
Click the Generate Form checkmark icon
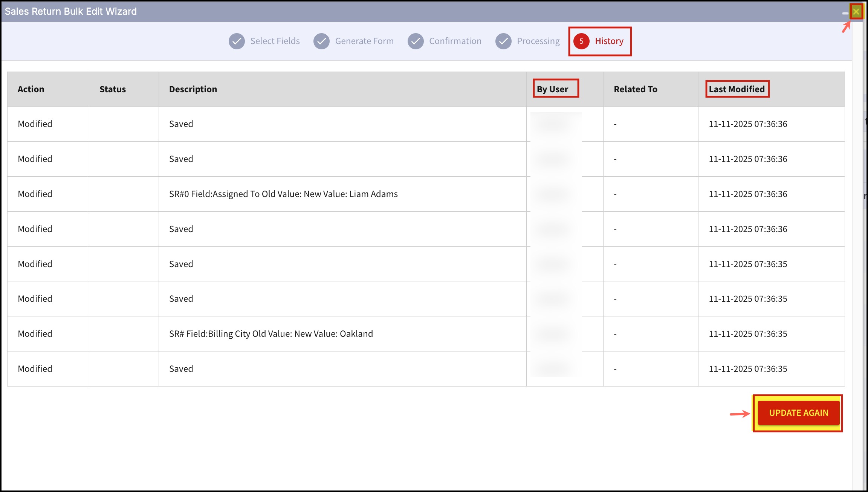321,41
